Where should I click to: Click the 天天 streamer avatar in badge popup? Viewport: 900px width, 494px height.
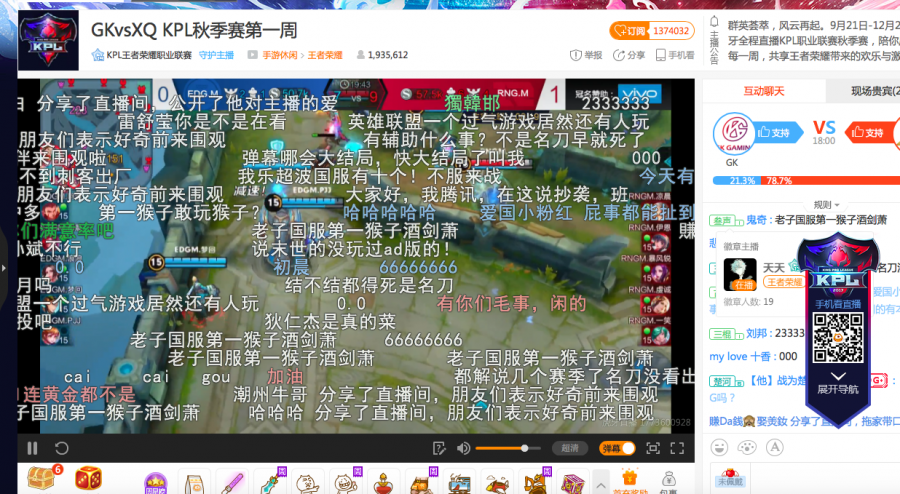[x=740, y=274]
